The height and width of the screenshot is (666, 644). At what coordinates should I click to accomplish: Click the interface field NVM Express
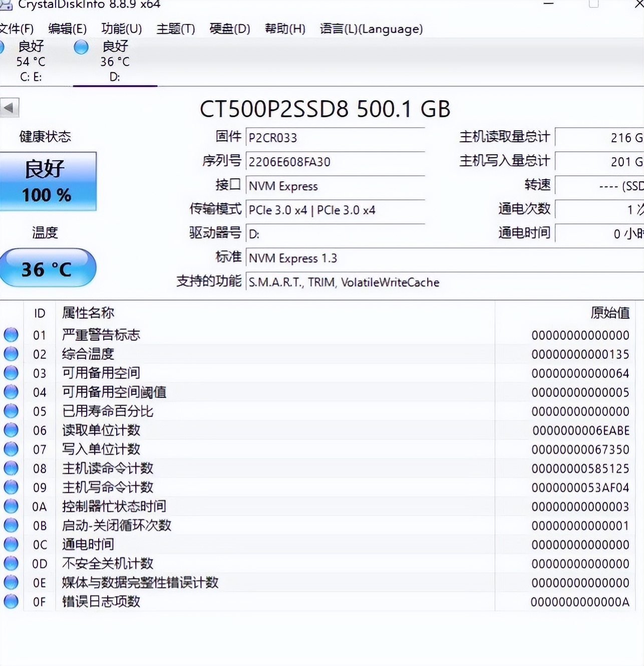click(x=335, y=186)
